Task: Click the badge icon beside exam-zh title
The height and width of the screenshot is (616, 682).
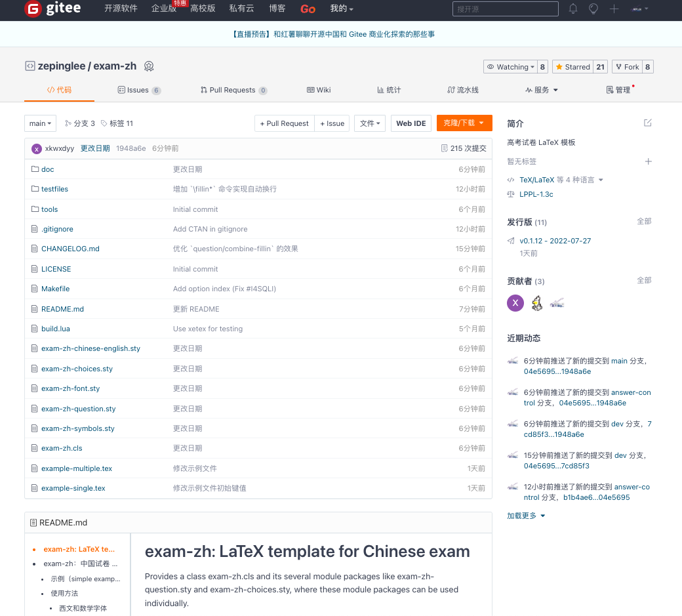Action: pos(149,66)
